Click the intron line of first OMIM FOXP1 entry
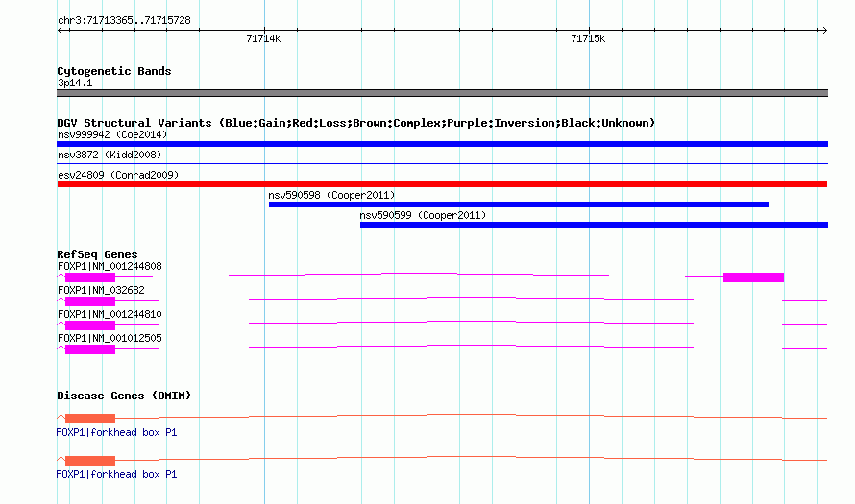This screenshot has width=855, height=504. [x=471, y=415]
